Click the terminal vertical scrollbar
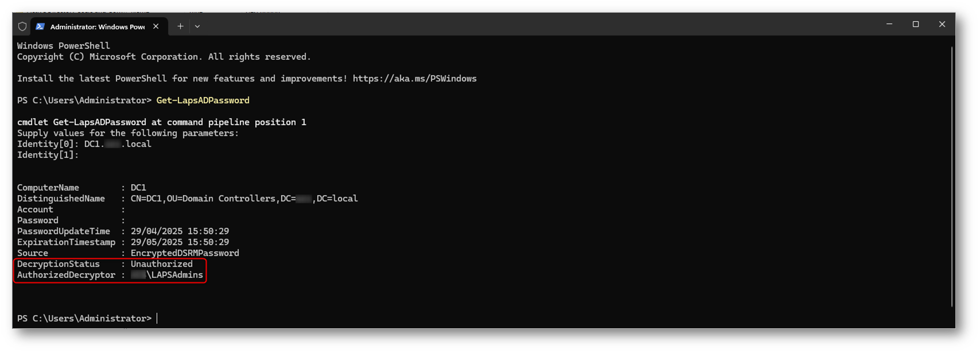Screen dimensions: 980x353 951,177
